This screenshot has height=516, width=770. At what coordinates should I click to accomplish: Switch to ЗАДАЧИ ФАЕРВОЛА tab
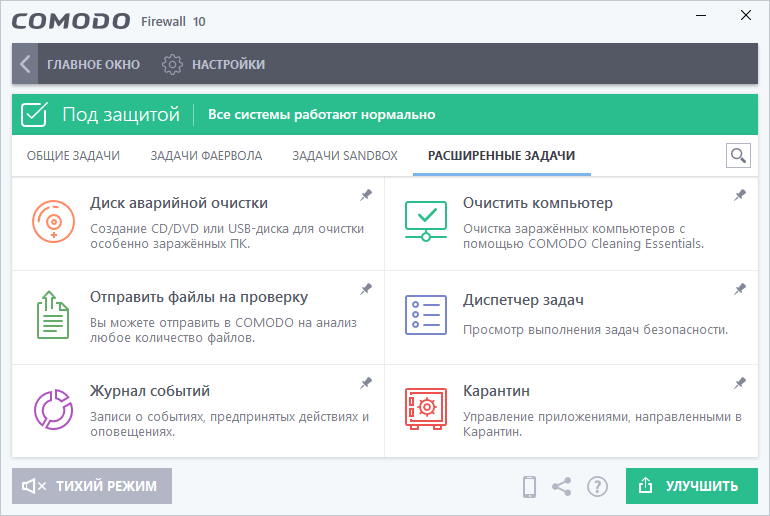206,156
